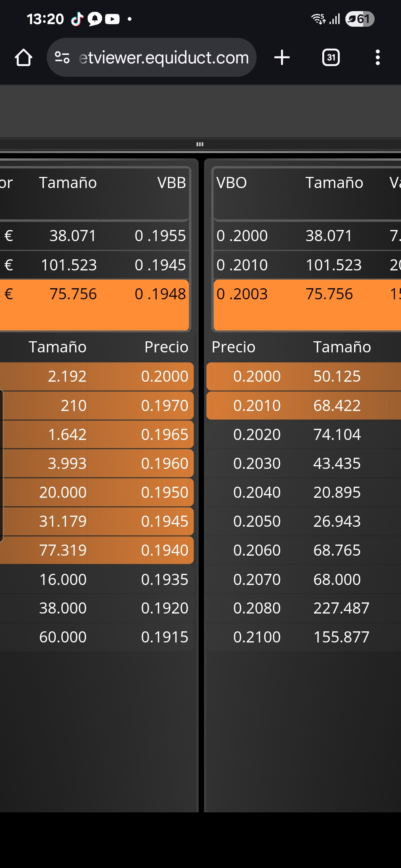Click ask price 0.2010 in order book

click(257, 405)
